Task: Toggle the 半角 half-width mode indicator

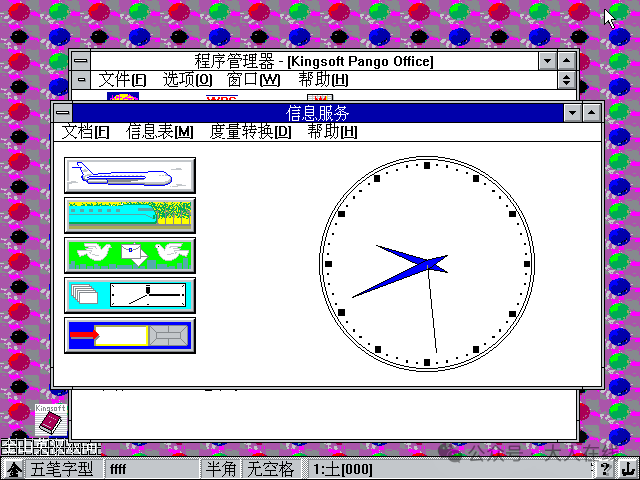Action: (x=221, y=469)
